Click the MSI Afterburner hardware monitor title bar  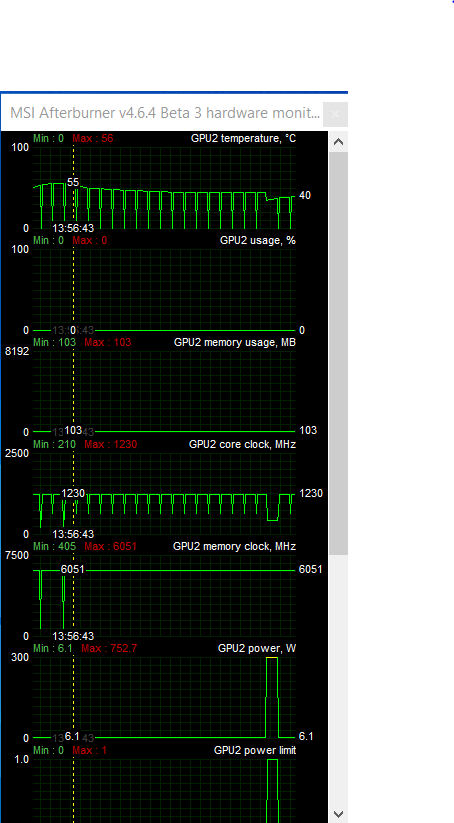(x=165, y=113)
